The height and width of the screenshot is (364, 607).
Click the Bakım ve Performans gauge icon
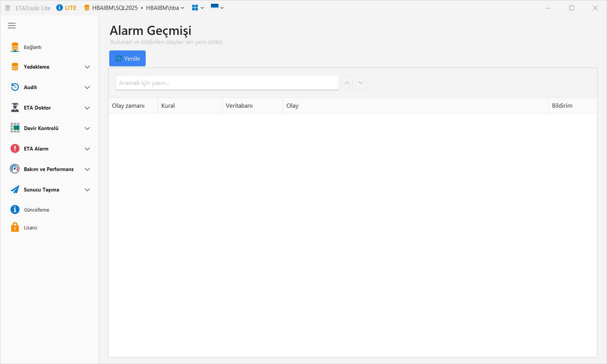point(15,169)
